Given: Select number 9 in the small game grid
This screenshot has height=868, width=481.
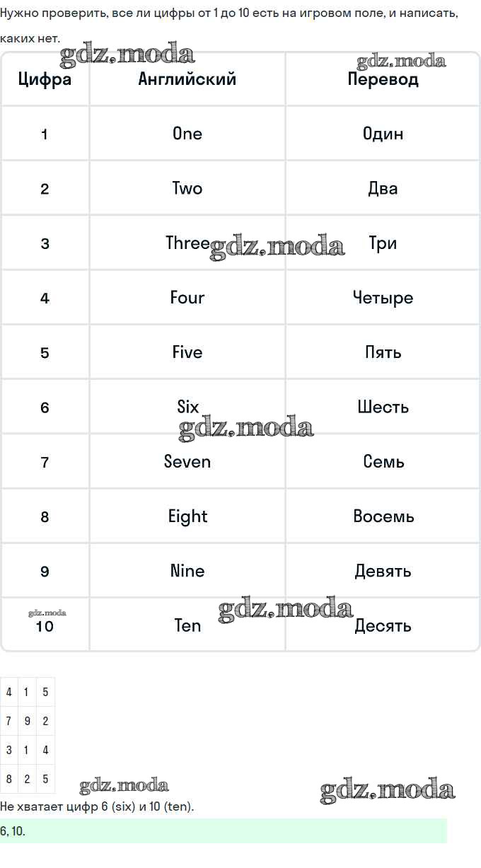Looking at the screenshot, I should pyautogui.click(x=27, y=721).
